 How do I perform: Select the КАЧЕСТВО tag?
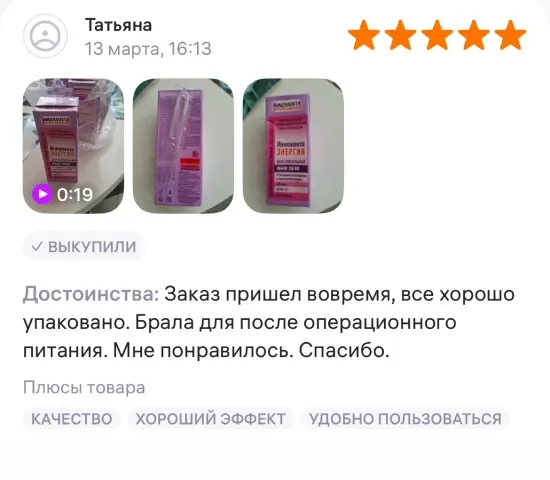pyautogui.click(x=72, y=419)
